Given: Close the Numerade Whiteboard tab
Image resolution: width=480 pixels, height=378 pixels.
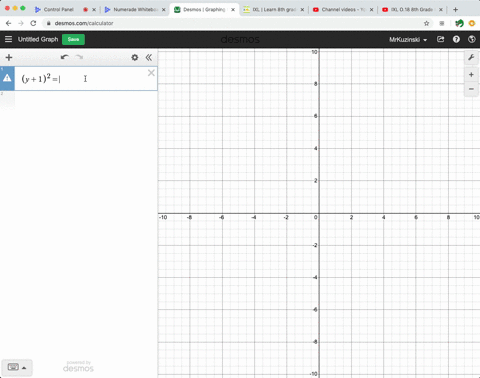Looking at the screenshot, I should coord(164,10).
